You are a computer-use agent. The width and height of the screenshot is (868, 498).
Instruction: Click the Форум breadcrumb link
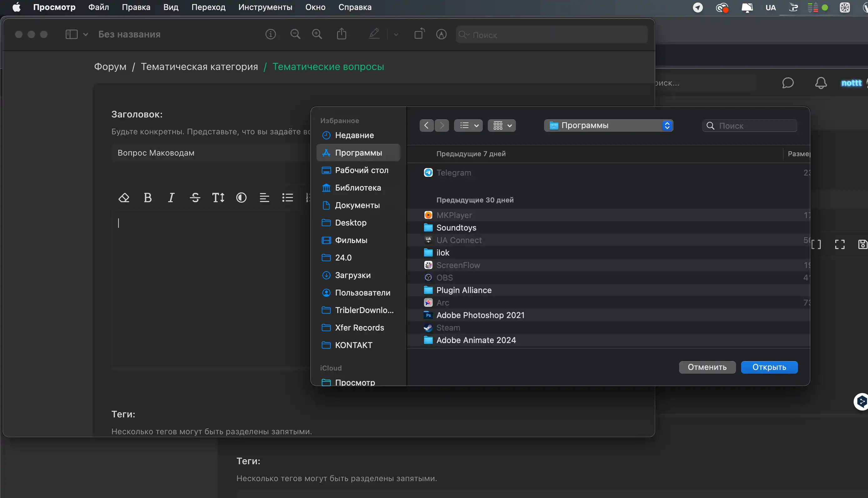click(110, 67)
